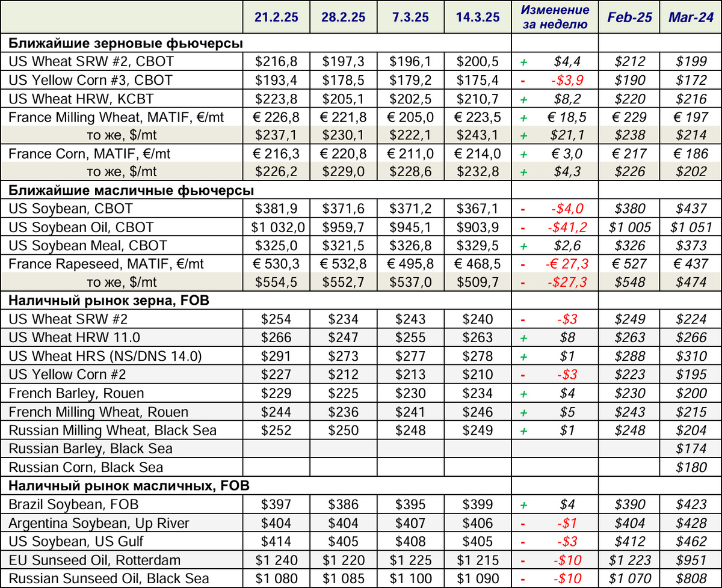This screenshot has width=722, height=588.
Task: Click the $808 Mar-24 cell
Action: [x=691, y=578]
